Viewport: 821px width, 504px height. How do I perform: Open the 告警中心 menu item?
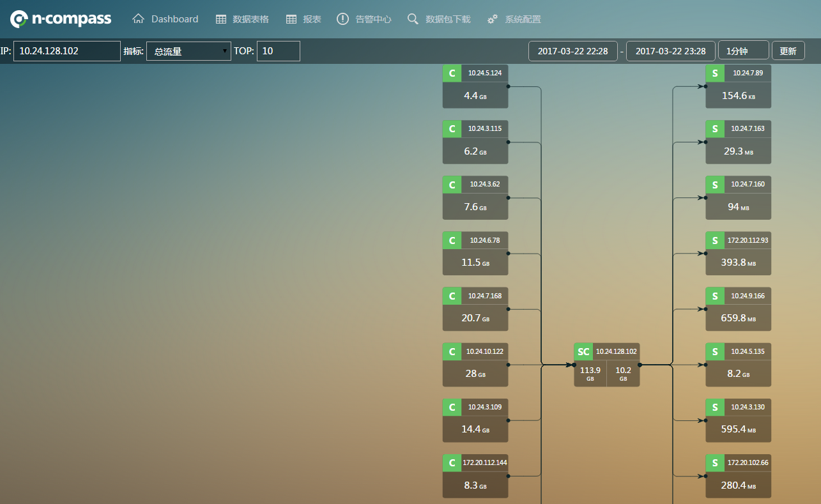point(373,19)
